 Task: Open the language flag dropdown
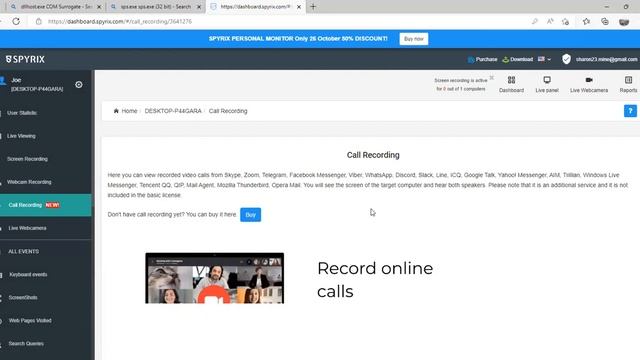click(544, 59)
